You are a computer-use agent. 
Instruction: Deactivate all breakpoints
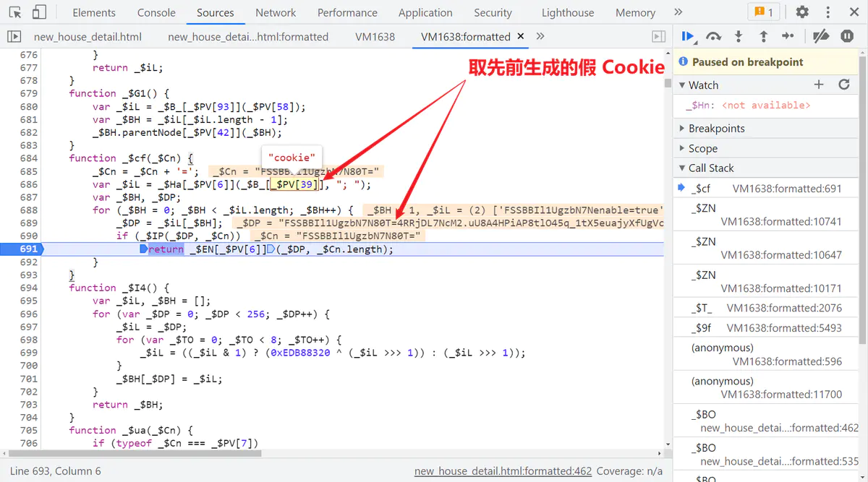(820, 36)
